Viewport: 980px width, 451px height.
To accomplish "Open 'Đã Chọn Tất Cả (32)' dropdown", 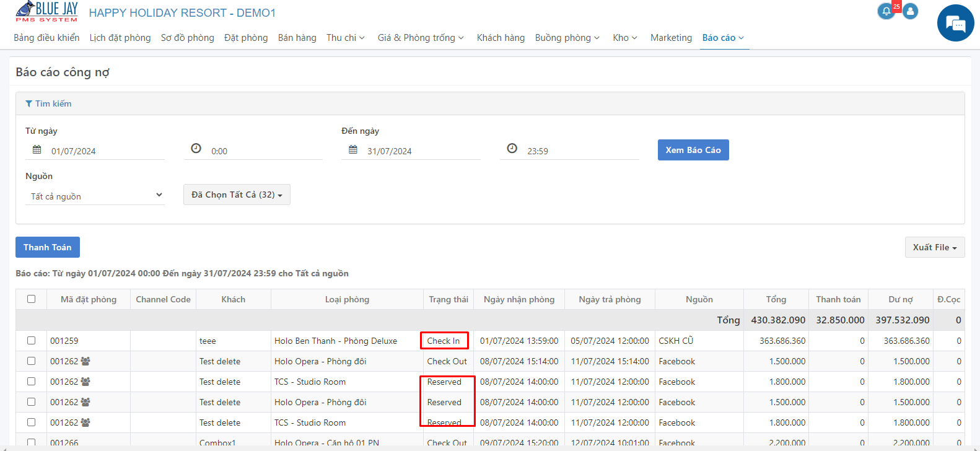I will (x=237, y=195).
